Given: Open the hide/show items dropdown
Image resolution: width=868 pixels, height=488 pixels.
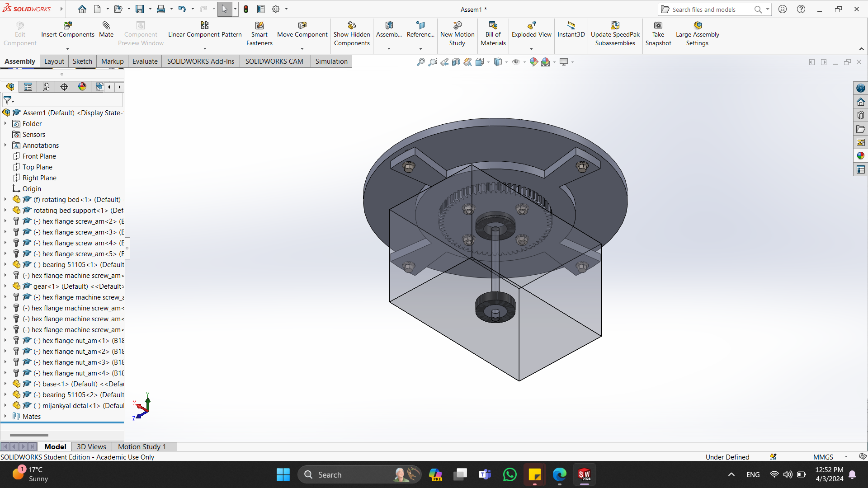Looking at the screenshot, I should [x=524, y=62].
